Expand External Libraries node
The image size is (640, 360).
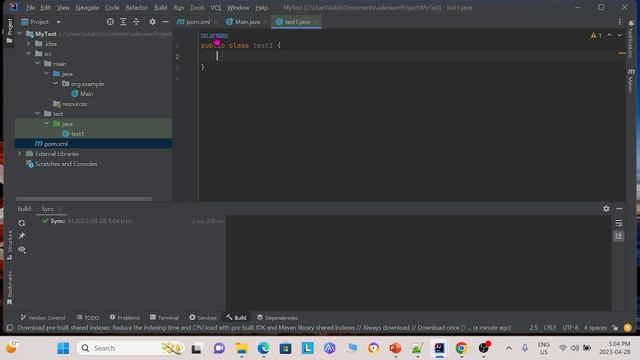point(20,154)
